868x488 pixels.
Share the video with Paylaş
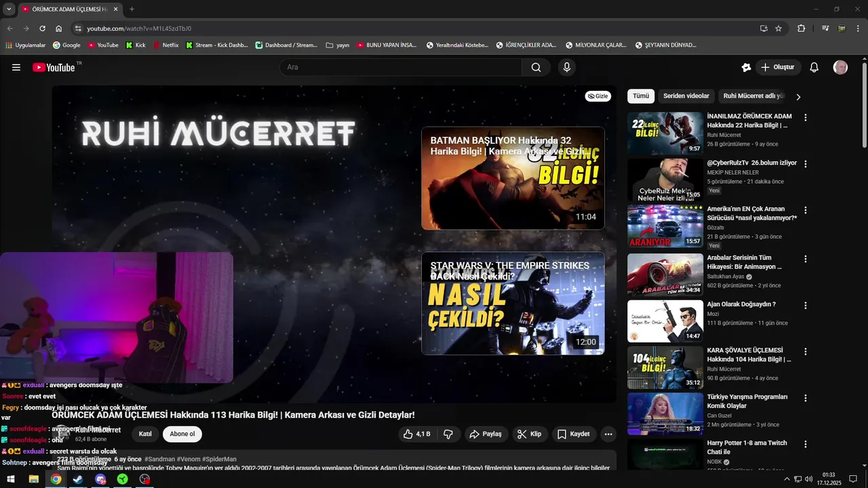(x=486, y=434)
